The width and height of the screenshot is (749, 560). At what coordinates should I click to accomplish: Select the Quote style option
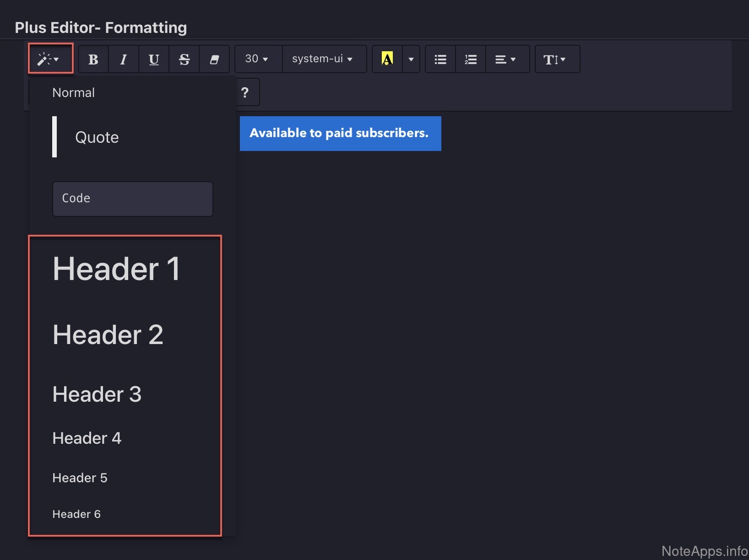click(x=97, y=137)
